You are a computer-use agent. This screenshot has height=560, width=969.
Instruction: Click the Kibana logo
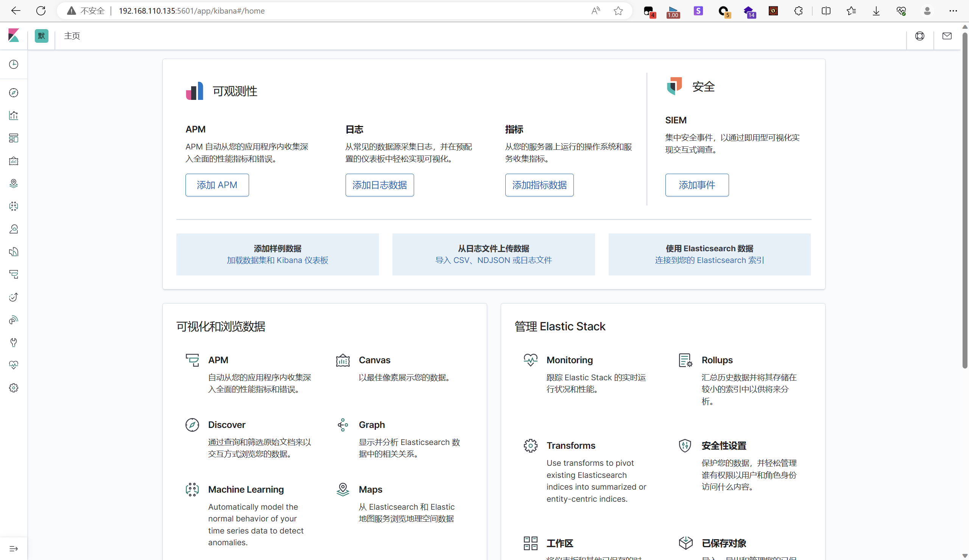(x=14, y=36)
